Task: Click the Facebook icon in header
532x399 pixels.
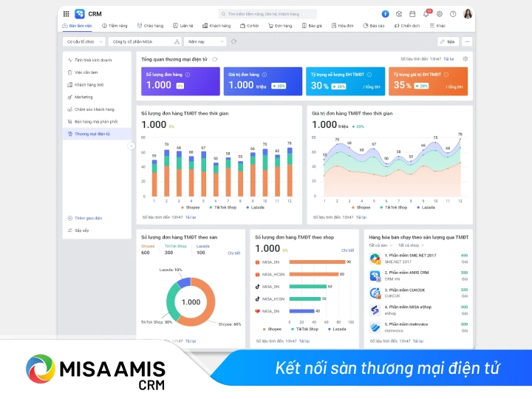Action: (x=385, y=14)
